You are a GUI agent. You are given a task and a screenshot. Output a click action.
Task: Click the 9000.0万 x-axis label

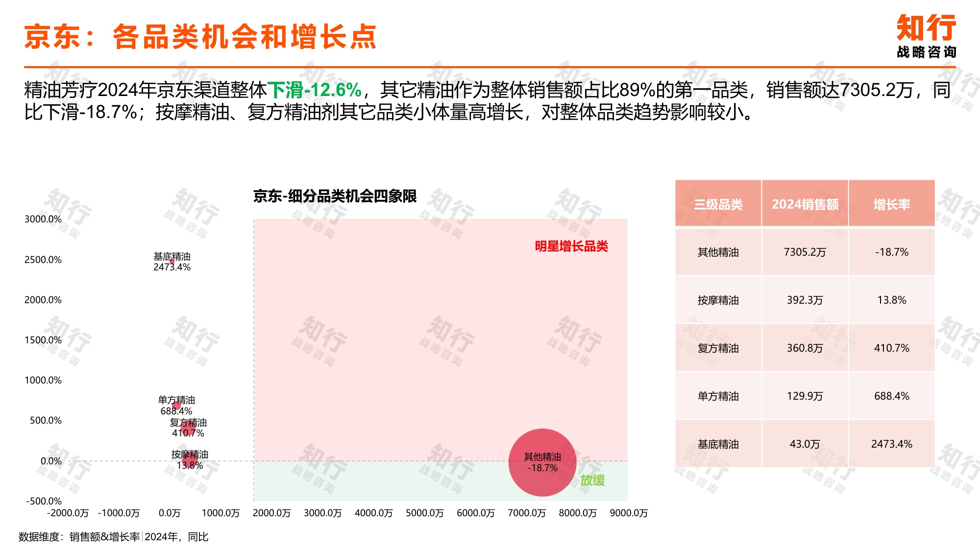pos(629,513)
